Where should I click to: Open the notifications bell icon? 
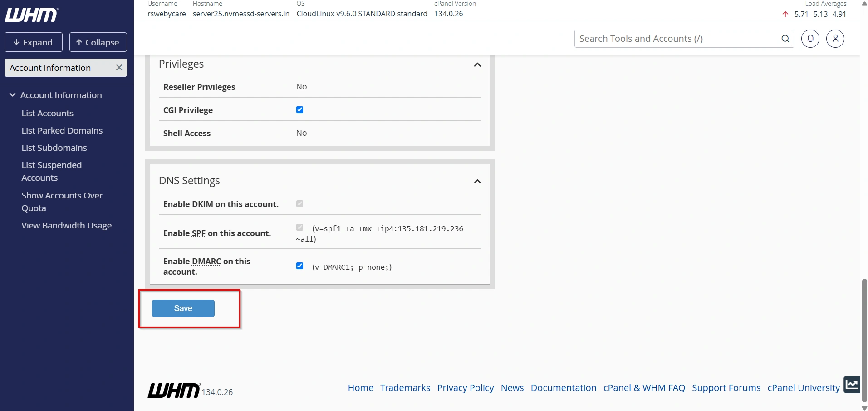tap(810, 39)
